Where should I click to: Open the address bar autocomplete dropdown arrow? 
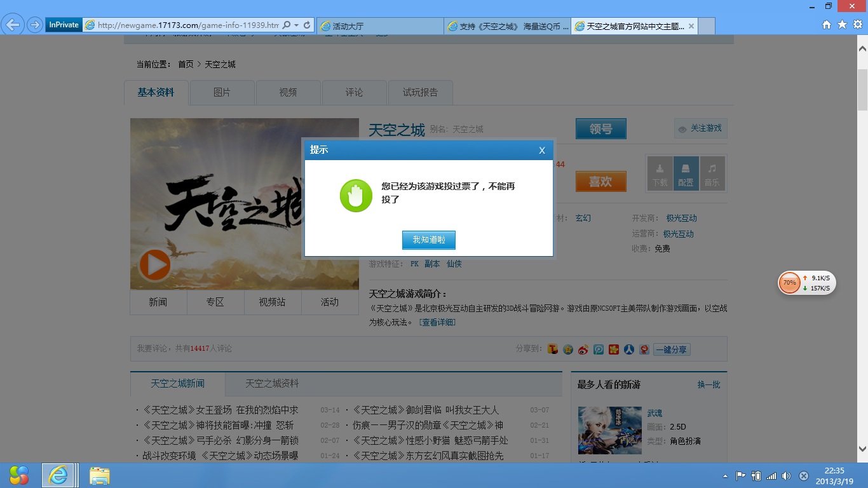(x=297, y=25)
